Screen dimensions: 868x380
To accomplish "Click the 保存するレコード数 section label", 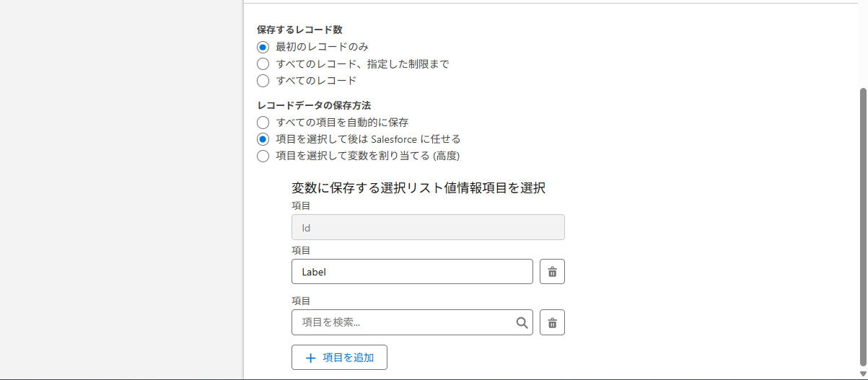I will pos(299,30).
